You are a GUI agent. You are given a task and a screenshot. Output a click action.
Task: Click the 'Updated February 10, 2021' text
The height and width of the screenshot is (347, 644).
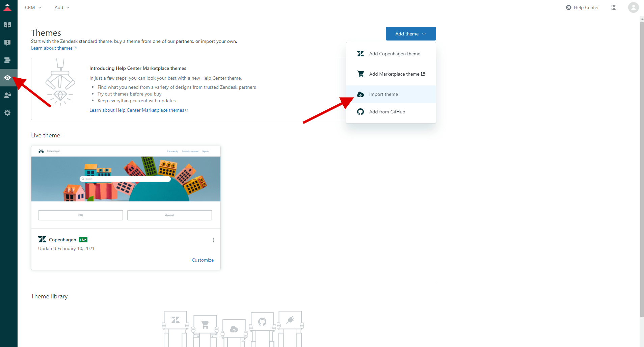[x=66, y=248]
